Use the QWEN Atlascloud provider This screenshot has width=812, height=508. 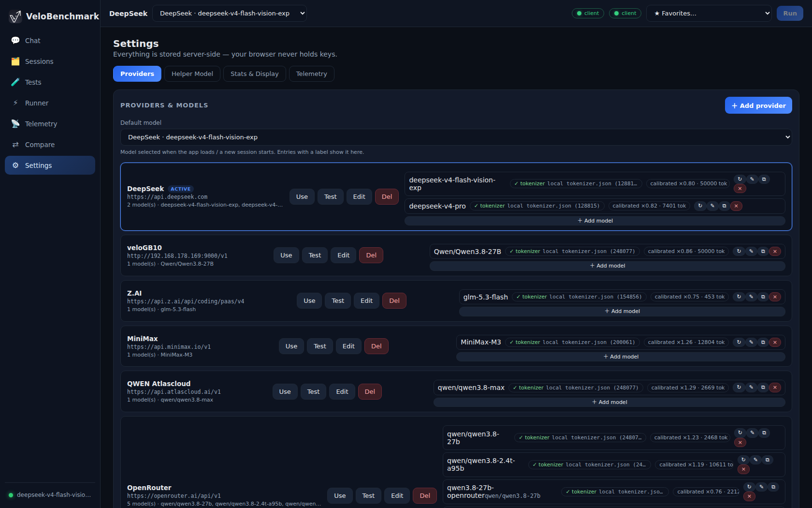coord(285,392)
